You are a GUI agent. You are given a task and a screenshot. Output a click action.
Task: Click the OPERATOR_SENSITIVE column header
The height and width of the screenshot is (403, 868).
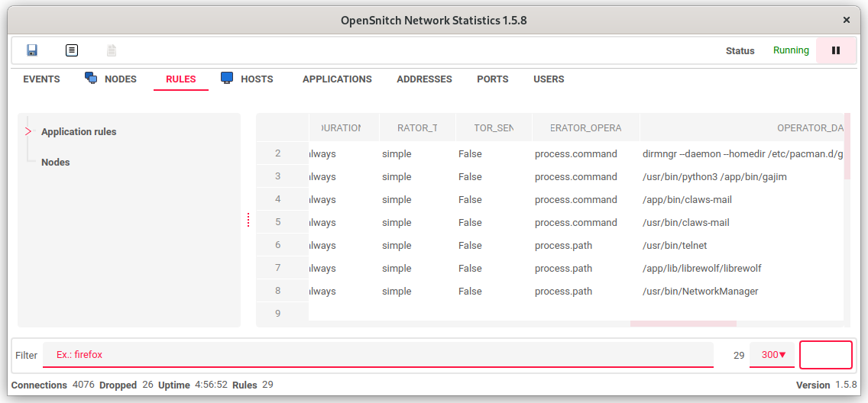pyautogui.click(x=494, y=127)
